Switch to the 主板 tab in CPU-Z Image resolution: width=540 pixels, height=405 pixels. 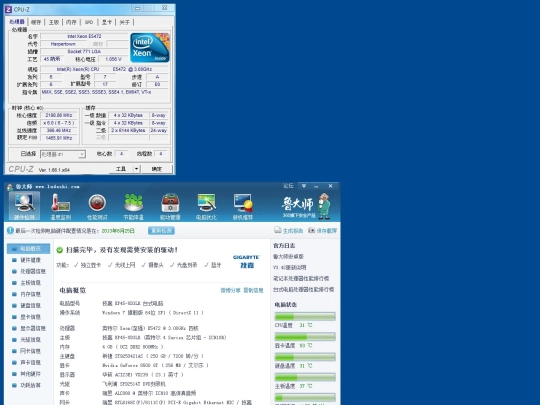[54, 22]
